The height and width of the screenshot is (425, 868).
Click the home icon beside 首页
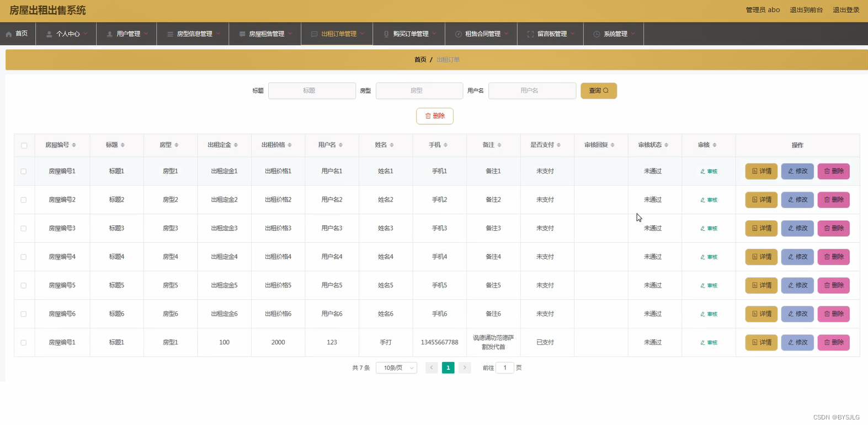point(9,34)
